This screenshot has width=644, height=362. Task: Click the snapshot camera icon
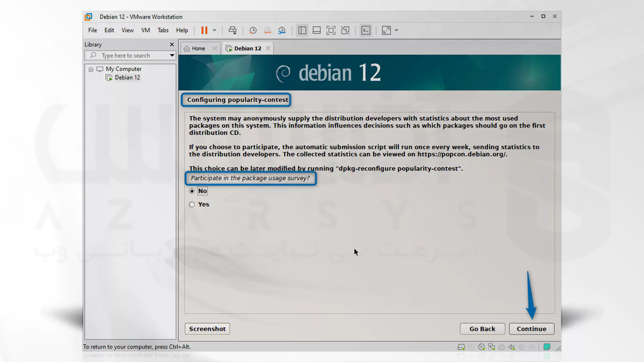[253, 30]
